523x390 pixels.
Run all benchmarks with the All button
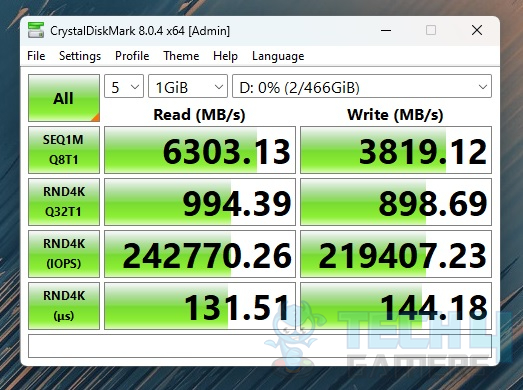pyautogui.click(x=64, y=98)
